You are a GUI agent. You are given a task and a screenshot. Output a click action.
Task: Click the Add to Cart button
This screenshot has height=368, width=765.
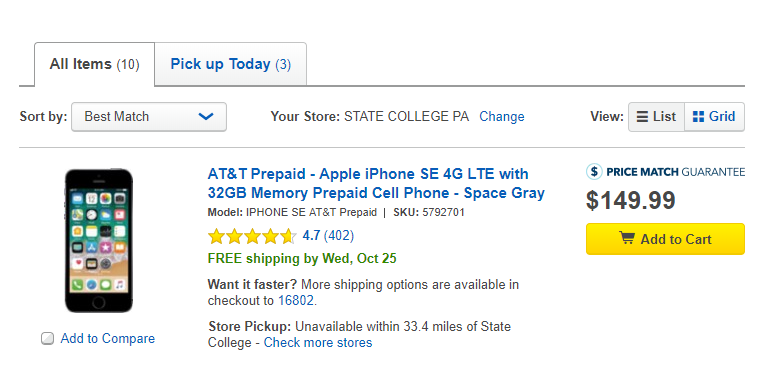click(x=665, y=239)
